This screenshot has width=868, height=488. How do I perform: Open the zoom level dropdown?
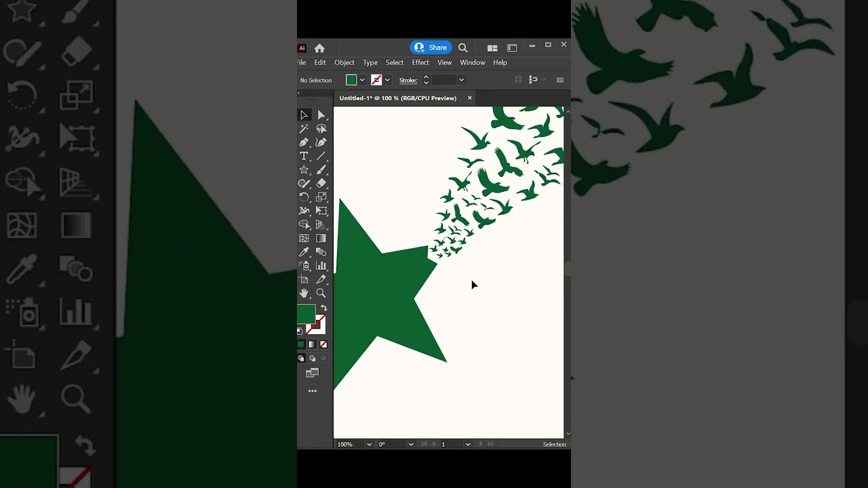click(369, 445)
